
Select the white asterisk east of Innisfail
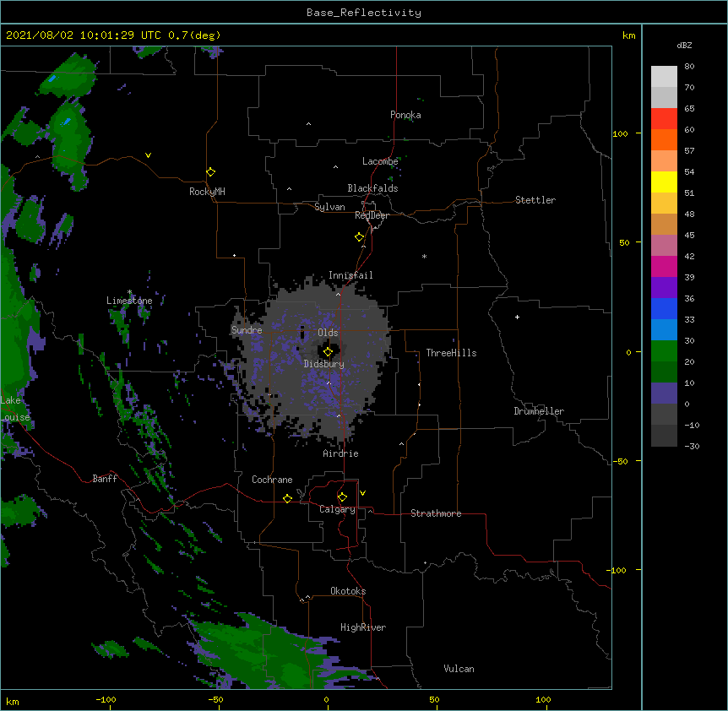424,256
